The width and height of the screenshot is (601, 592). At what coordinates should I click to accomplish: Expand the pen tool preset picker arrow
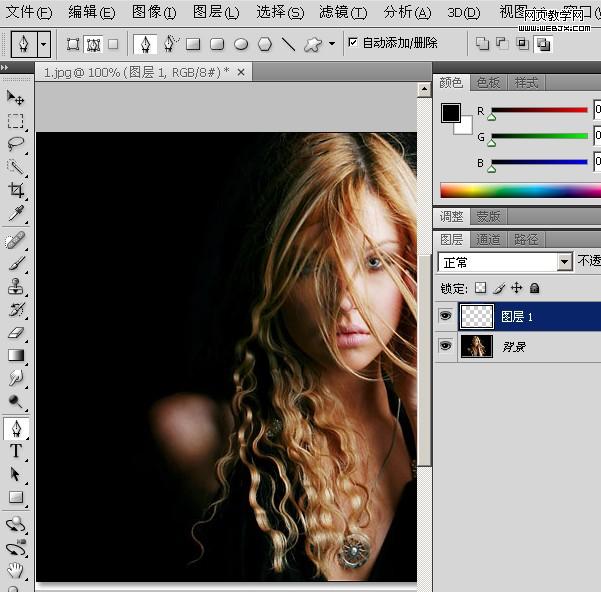[x=44, y=44]
